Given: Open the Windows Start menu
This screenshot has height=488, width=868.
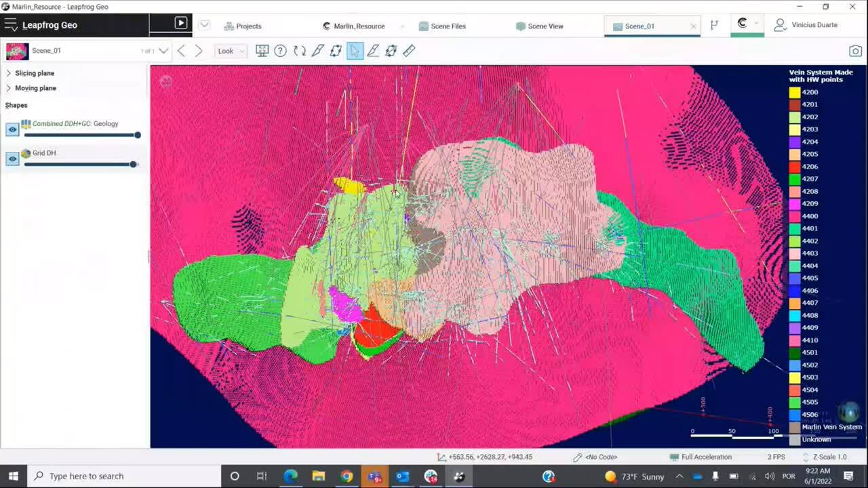Looking at the screenshot, I should tap(13, 476).
